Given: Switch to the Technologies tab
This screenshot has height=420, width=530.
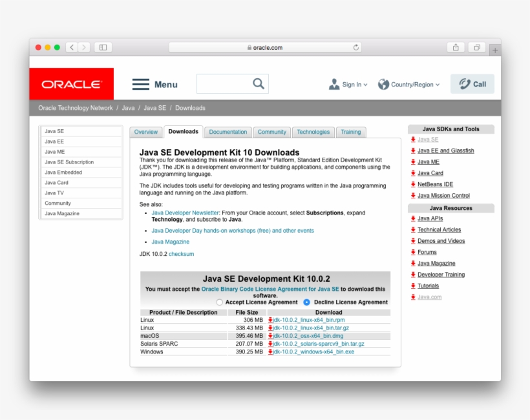Looking at the screenshot, I should (x=313, y=132).
